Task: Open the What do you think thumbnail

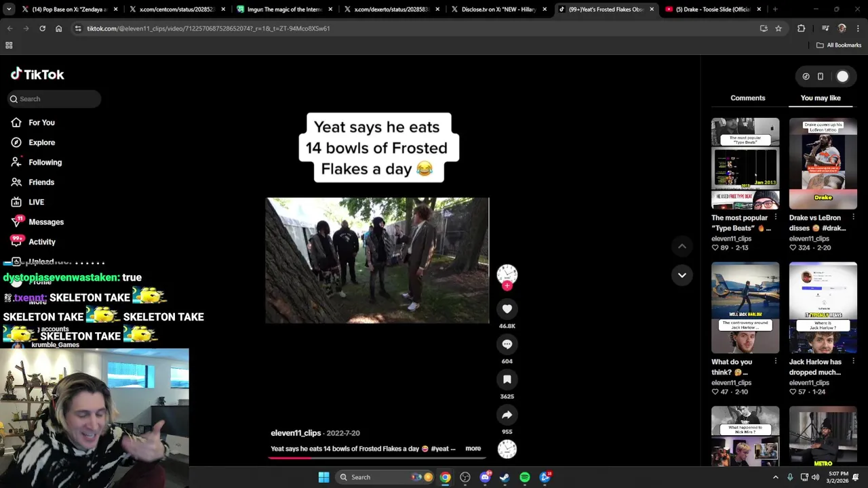Action: point(745,308)
